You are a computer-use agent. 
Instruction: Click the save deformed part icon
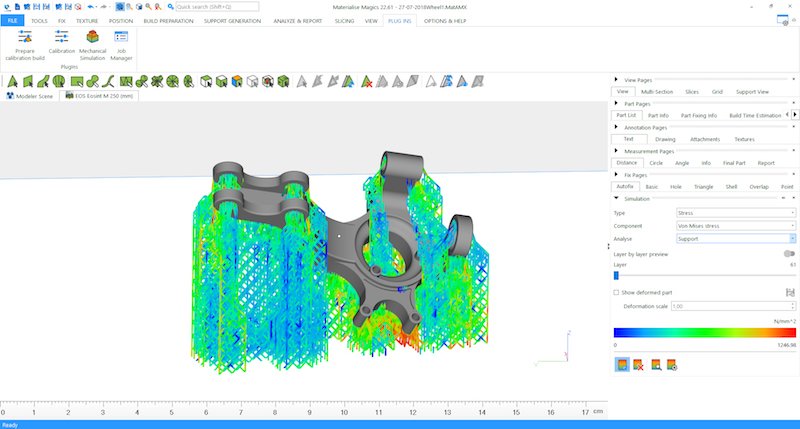point(790,292)
